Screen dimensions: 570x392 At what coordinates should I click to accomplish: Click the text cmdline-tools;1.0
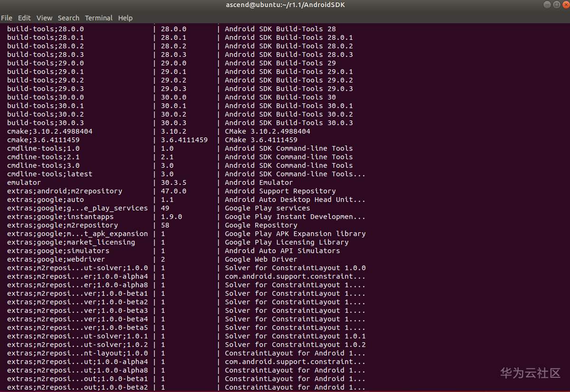43,148
